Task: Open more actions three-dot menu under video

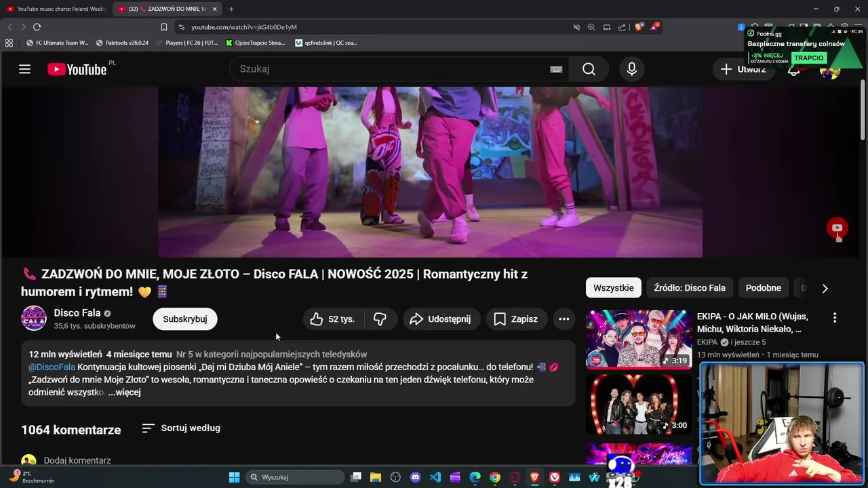Action: tap(564, 319)
